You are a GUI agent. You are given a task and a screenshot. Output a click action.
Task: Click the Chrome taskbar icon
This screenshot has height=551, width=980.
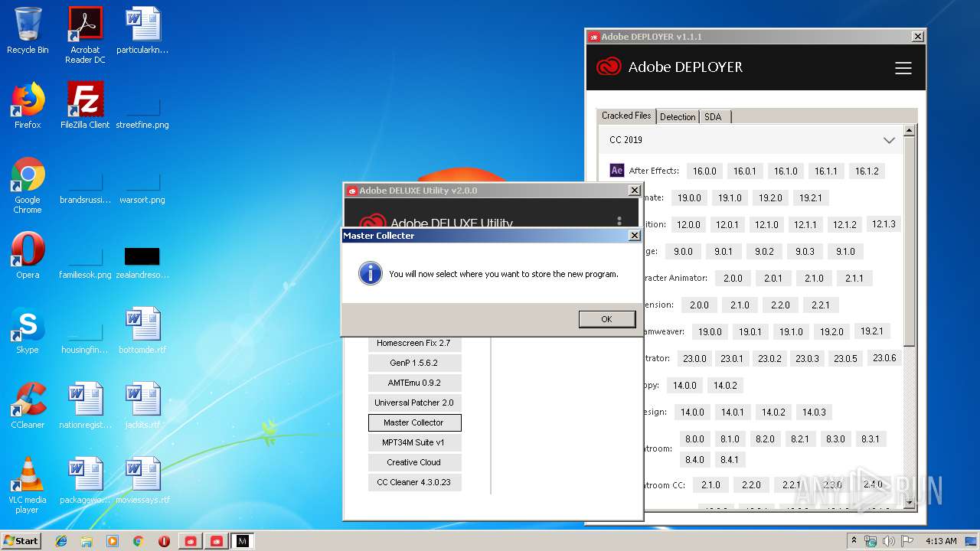pos(138,541)
